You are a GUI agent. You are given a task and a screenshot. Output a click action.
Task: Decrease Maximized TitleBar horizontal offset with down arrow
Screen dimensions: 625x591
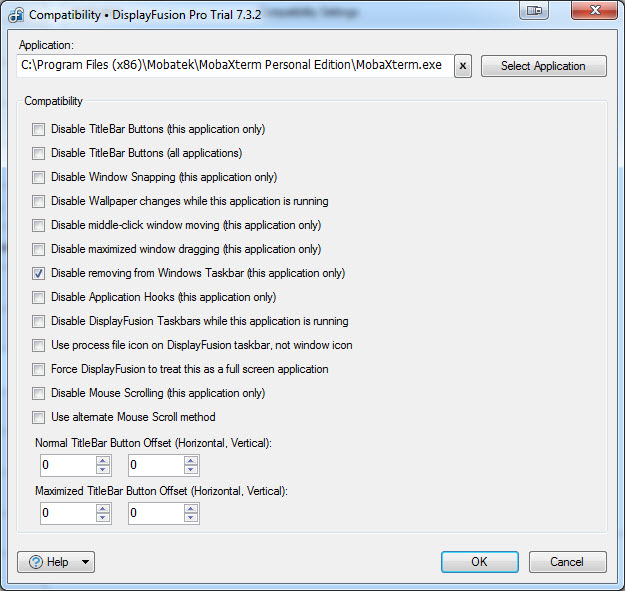tap(102, 518)
